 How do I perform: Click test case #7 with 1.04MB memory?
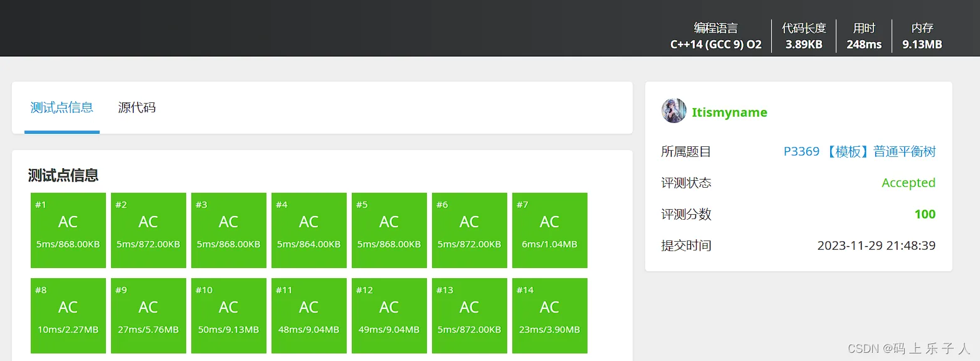(x=550, y=230)
